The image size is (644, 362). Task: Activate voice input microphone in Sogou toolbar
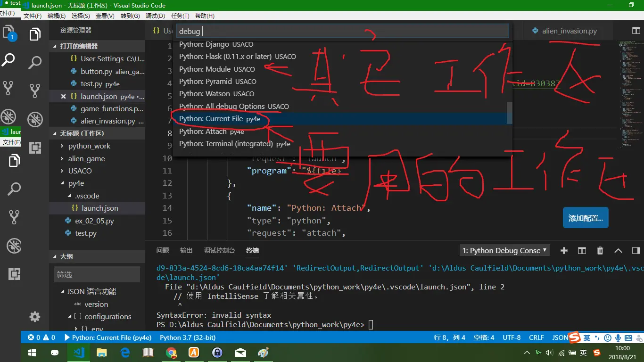618,338
